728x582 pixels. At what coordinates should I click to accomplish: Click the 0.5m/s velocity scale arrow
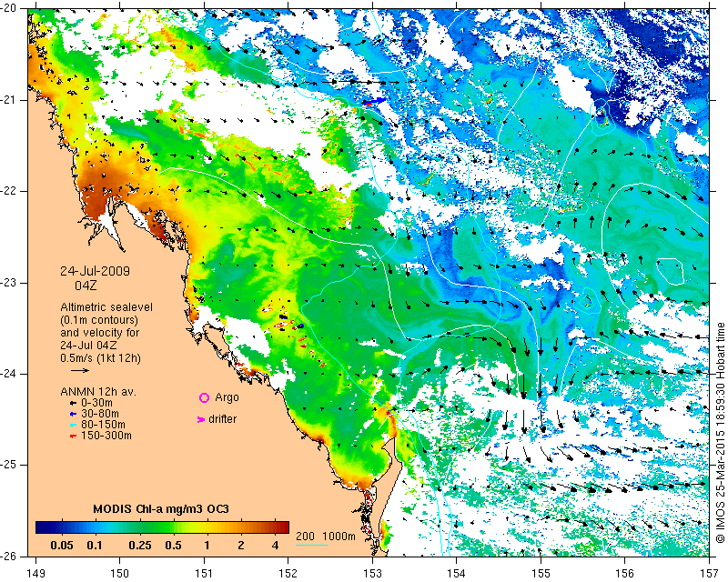[80, 370]
